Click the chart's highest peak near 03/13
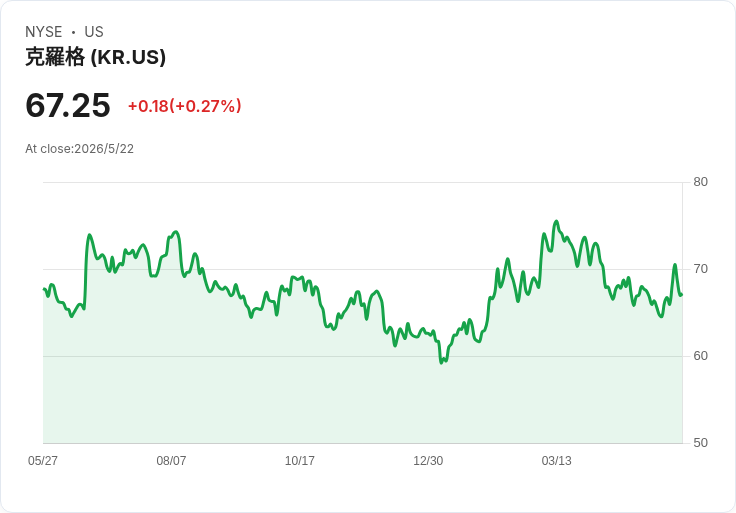The width and height of the screenshot is (736, 513). [x=556, y=221]
